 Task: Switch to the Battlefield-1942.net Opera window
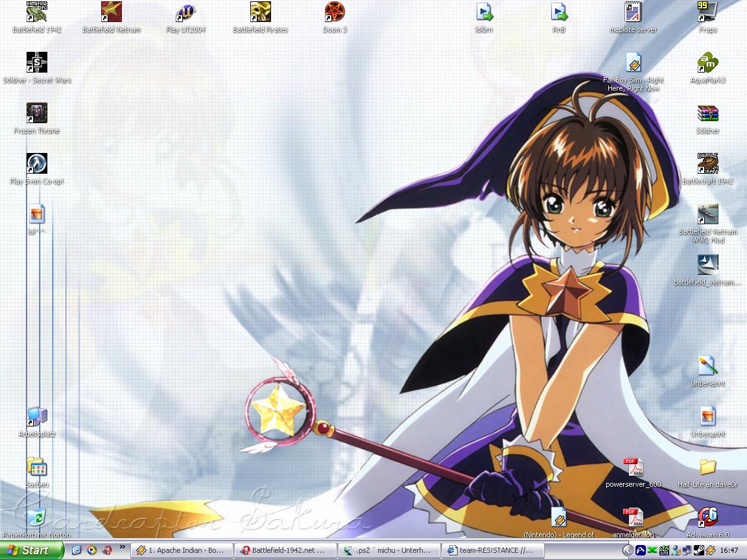[x=285, y=550]
